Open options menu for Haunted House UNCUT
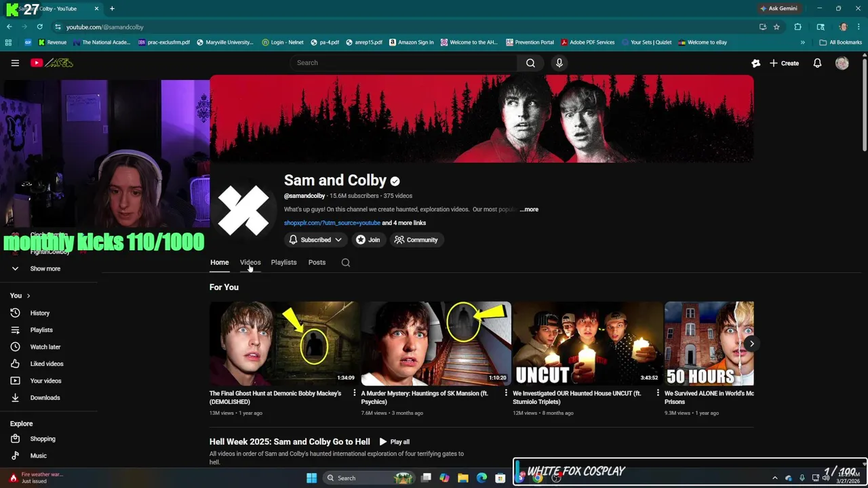 pyautogui.click(x=658, y=393)
